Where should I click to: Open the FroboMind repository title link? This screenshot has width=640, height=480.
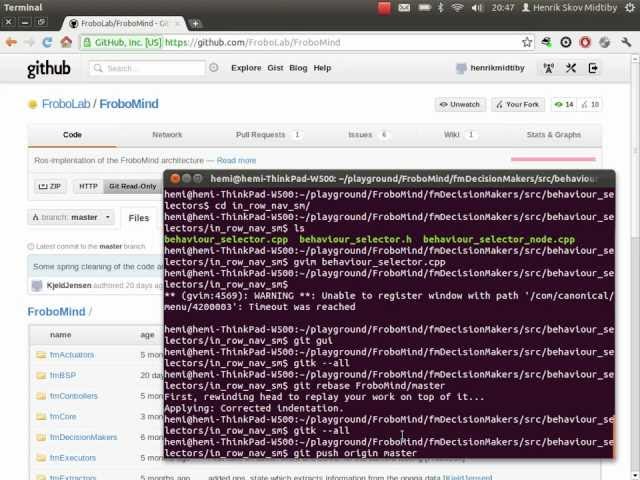(x=129, y=104)
